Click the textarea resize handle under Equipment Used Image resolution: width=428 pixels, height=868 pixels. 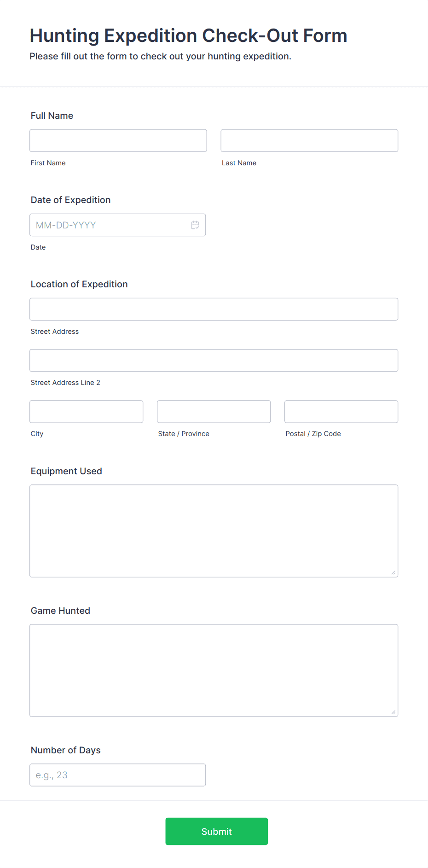click(393, 572)
